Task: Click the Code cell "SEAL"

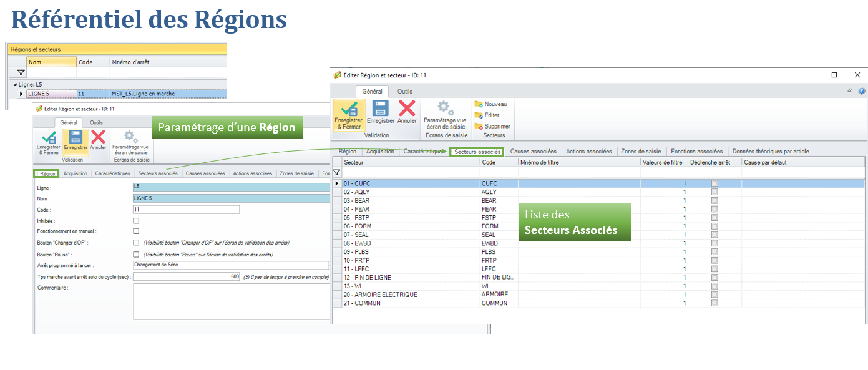Action: click(x=499, y=235)
